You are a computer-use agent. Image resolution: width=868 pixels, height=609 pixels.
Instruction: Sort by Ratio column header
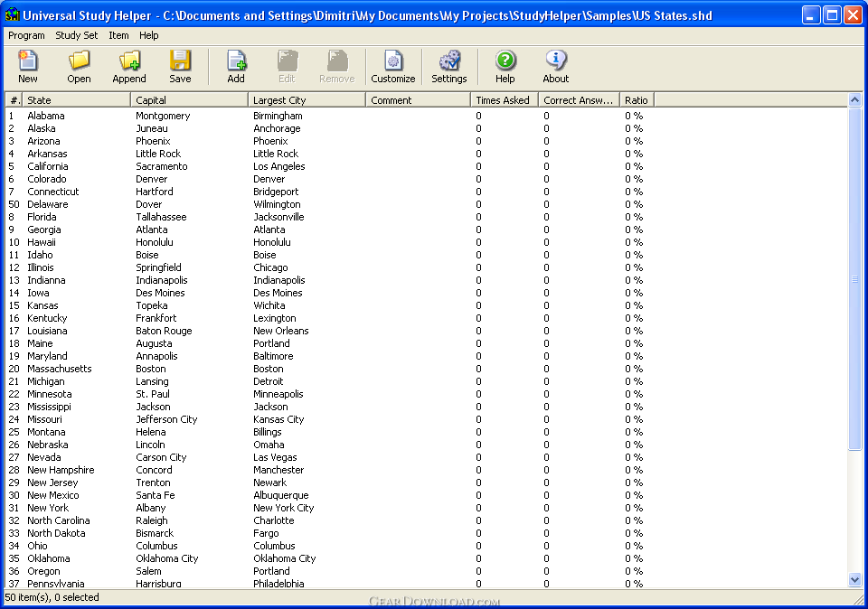point(637,100)
